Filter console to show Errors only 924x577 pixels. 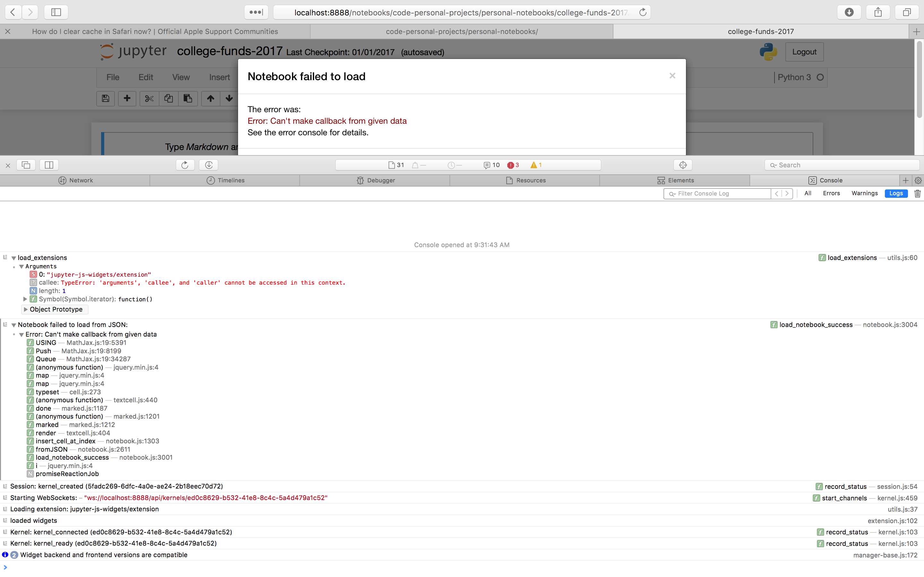coord(831,194)
